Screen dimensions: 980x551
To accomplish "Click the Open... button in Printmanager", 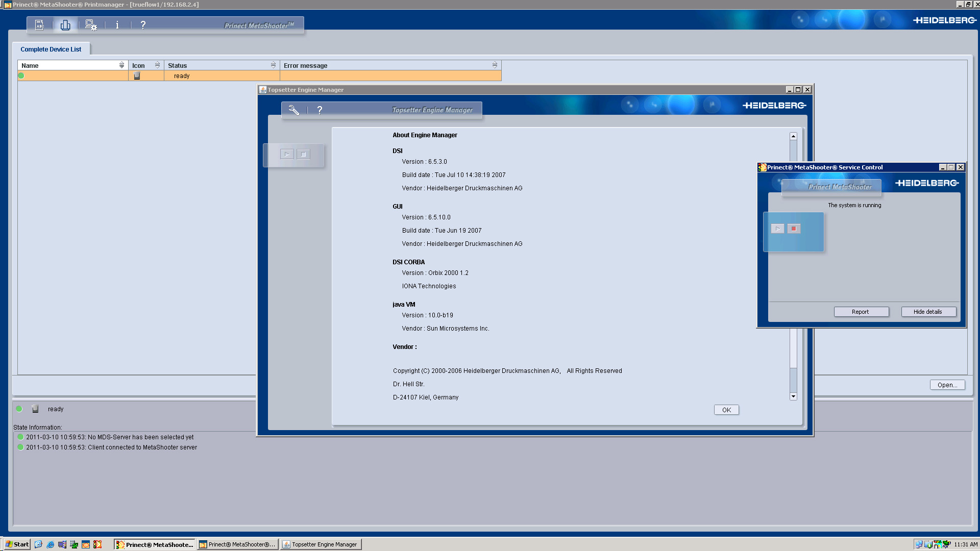I will 947,385.
